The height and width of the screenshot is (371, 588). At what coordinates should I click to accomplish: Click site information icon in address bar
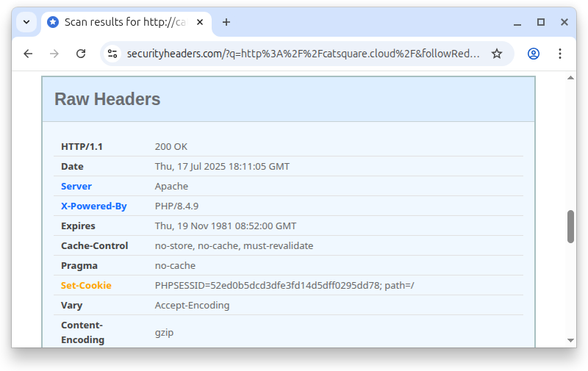[x=112, y=54]
